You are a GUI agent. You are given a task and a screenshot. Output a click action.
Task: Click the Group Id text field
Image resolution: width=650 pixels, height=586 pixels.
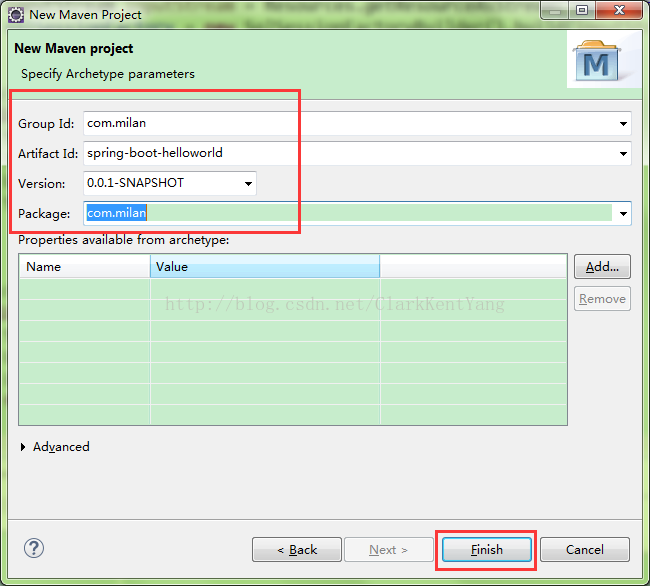pos(357,123)
